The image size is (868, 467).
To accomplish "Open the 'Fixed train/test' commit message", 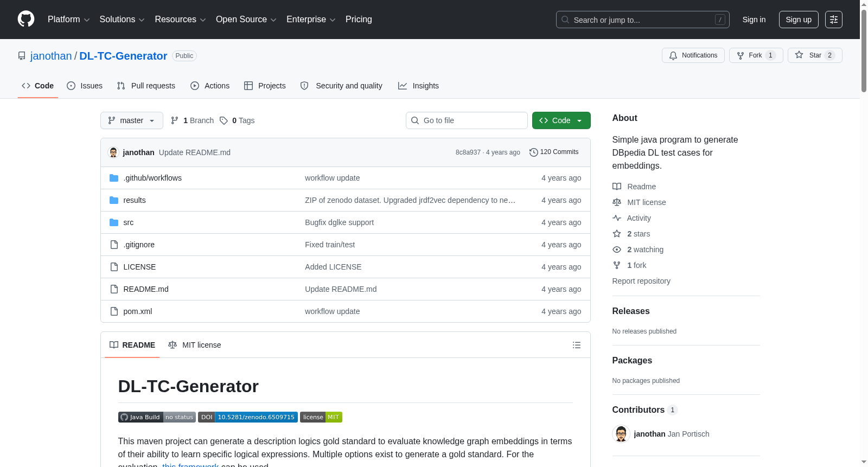I will coord(330,245).
